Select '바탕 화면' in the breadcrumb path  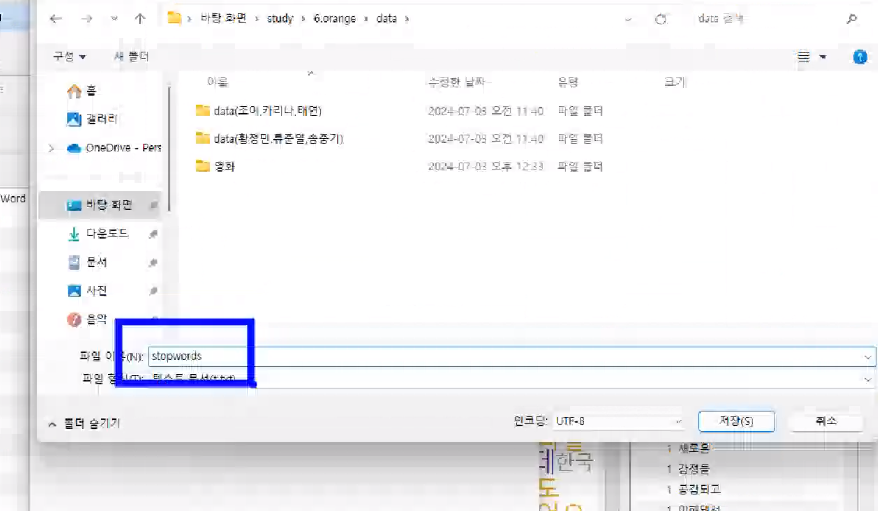coord(223,18)
